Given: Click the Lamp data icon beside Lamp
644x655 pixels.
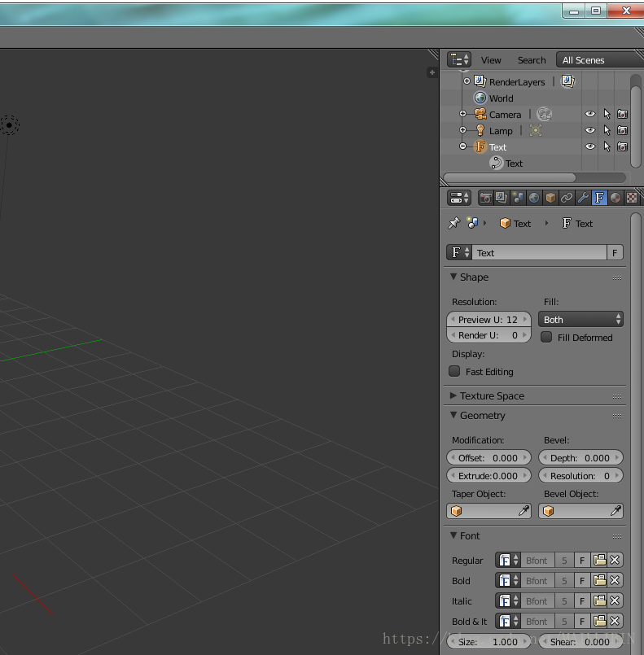Looking at the screenshot, I should point(536,130).
